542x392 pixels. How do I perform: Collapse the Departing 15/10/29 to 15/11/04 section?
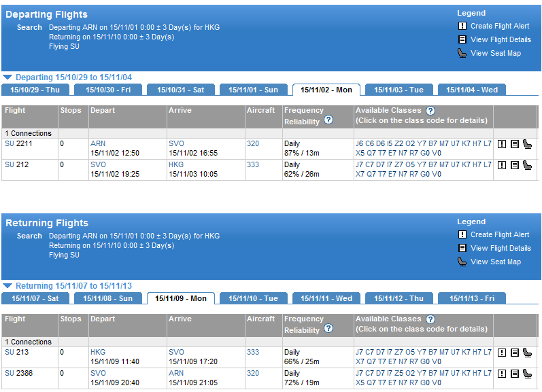(x=7, y=77)
